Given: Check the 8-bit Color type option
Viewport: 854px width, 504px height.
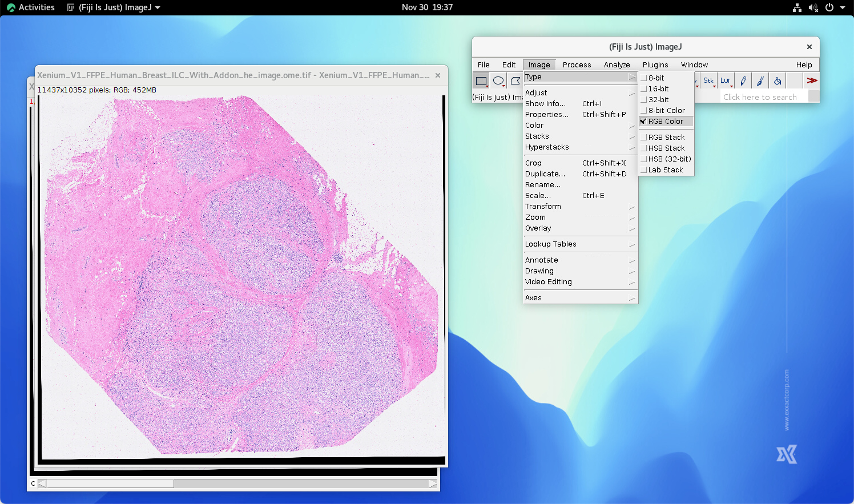Looking at the screenshot, I should coord(666,110).
